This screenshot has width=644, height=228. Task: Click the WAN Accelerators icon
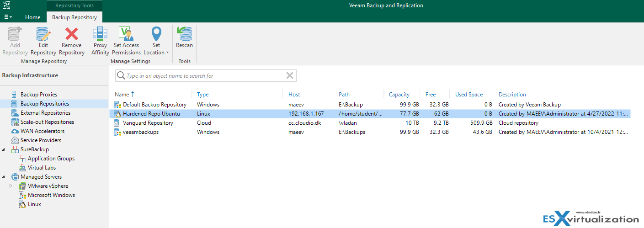15,131
